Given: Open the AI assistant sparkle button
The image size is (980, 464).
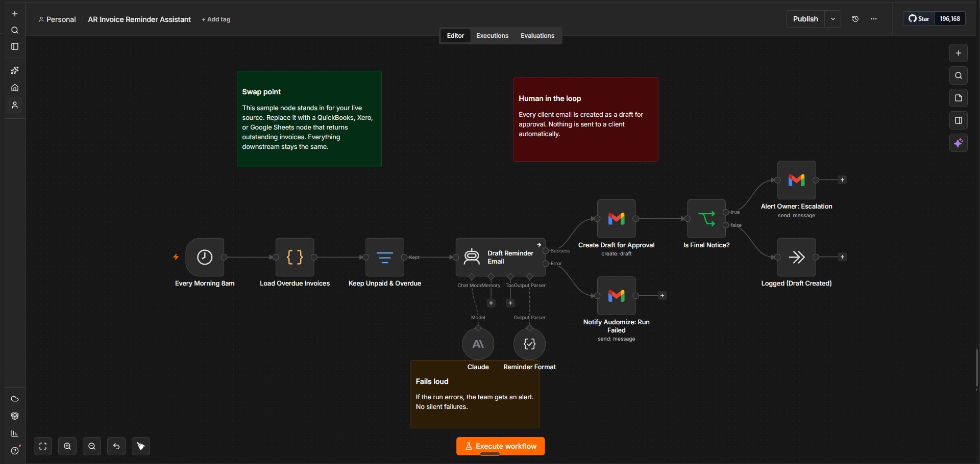Looking at the screenshot, I should click(x=959, y=143).
